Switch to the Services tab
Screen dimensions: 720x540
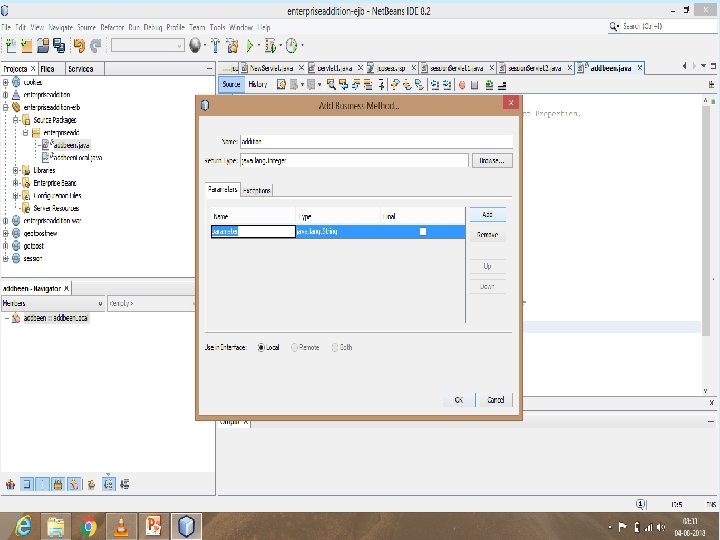[84, 69]
